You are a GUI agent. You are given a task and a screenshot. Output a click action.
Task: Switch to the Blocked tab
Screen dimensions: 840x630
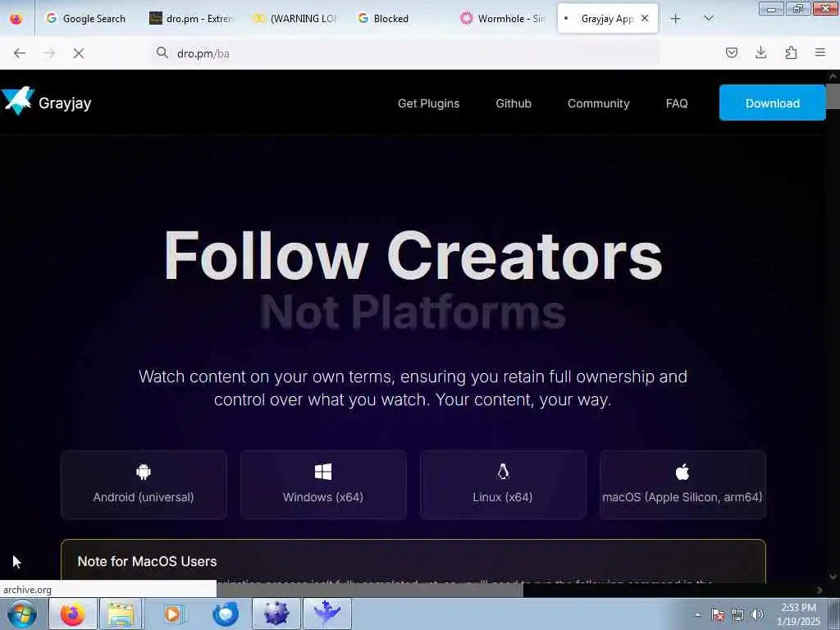tap(399, 19)
